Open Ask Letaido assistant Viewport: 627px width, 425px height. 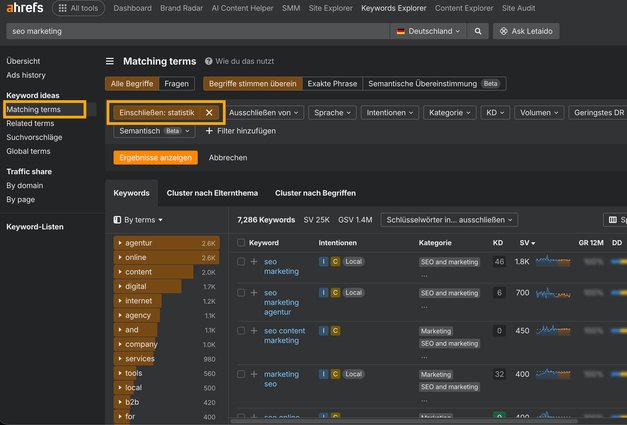[x=526, y=31]
